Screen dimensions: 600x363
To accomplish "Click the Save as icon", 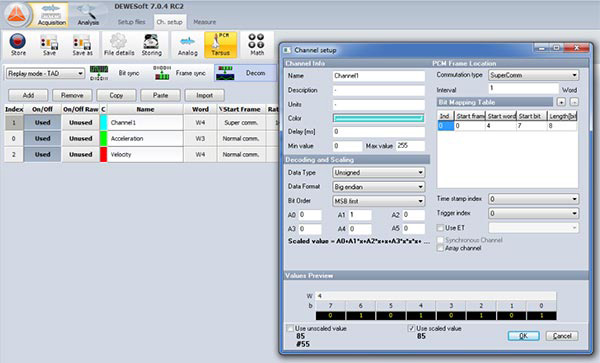I will [82, 45].
